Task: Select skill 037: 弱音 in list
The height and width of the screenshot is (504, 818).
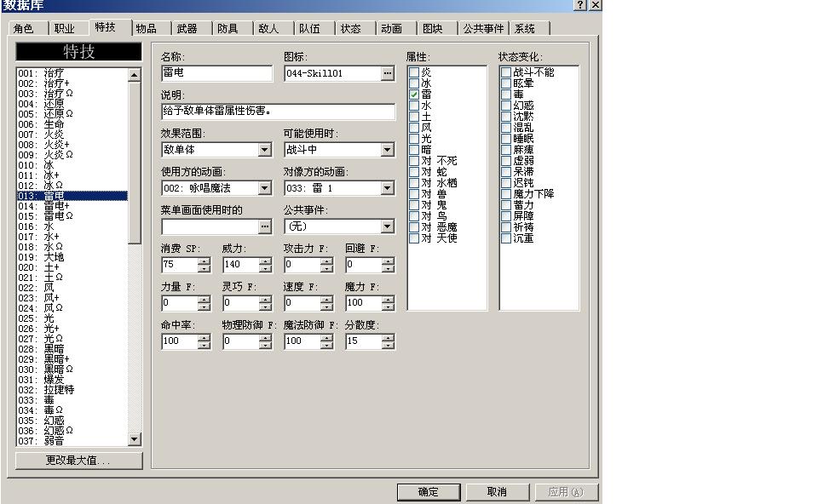Action: pyautogui.click(x=72, y=441)
